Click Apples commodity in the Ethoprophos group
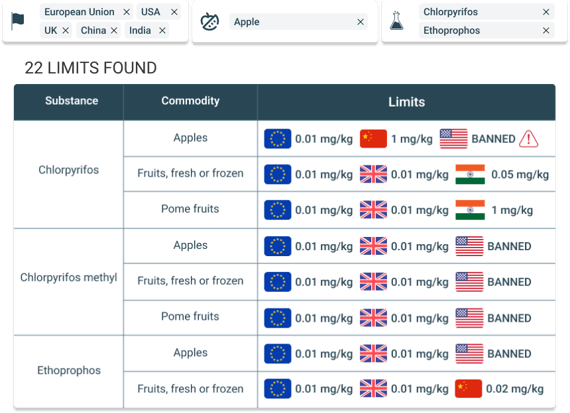The width and height of the screenshot is (570, 413). point(190,353)
